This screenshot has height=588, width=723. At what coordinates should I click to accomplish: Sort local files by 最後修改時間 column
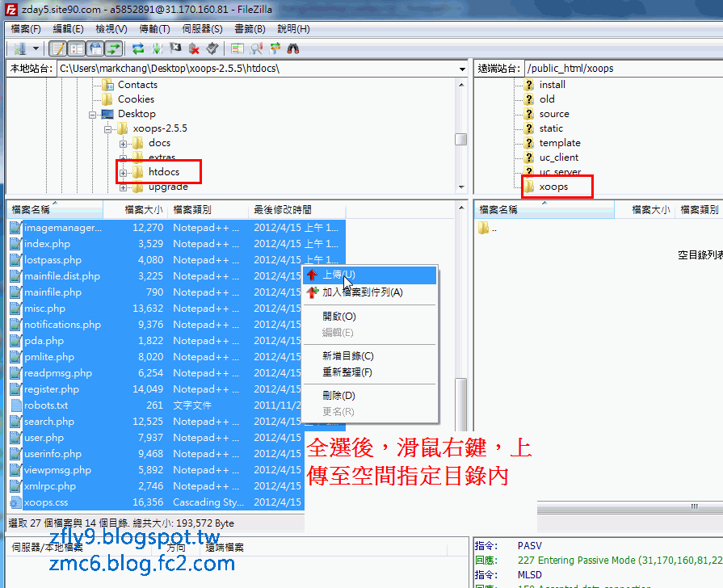click(x=297, y=210)
